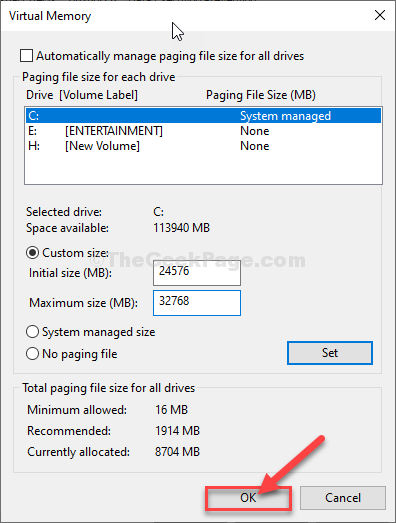The width and height of the screenshot is (396, 523).
Task: Confirm with the OK button
Action: (248, 498)
